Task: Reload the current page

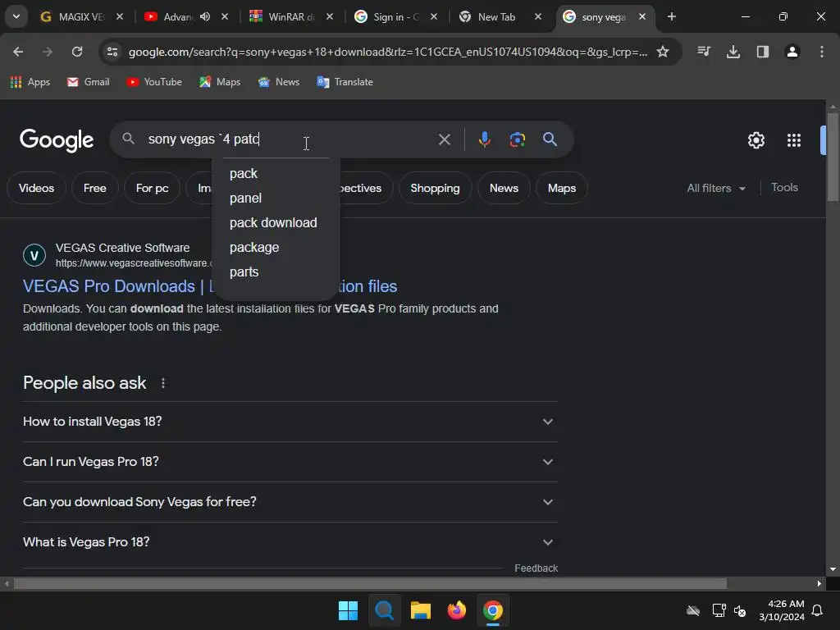Action: (77, 52)
